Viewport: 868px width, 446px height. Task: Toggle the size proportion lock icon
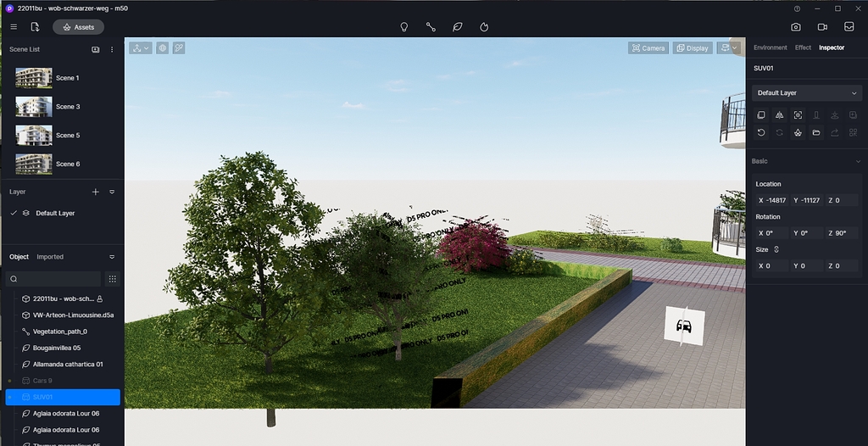(776, 250)
